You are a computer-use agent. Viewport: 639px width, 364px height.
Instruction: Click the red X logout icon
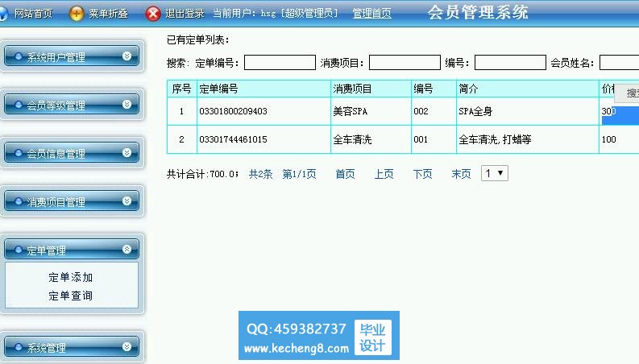pos(153,14)
